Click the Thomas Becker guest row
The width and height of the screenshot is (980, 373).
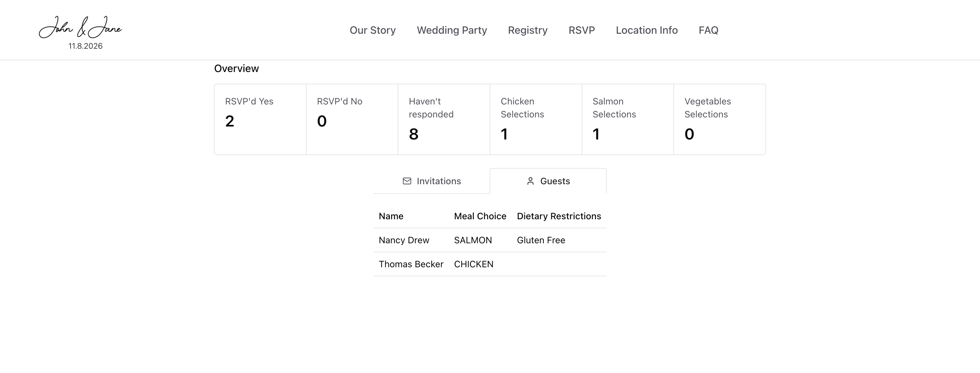tap(489, 264)
